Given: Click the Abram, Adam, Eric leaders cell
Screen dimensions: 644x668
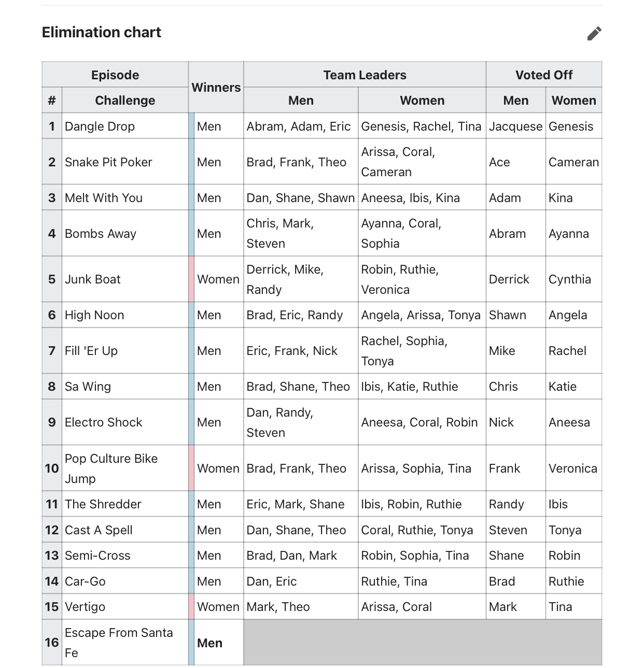Looking at the screenshot, I should pyautogui.click(x=301, y=126).
